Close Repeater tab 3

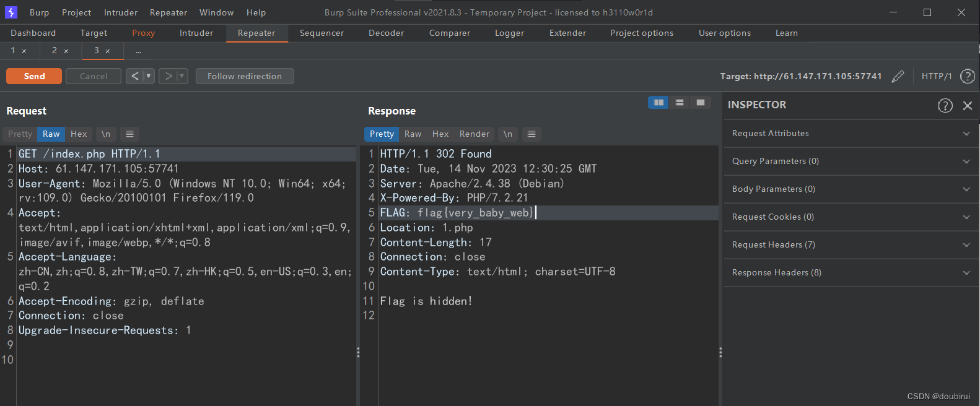[108, 51]
